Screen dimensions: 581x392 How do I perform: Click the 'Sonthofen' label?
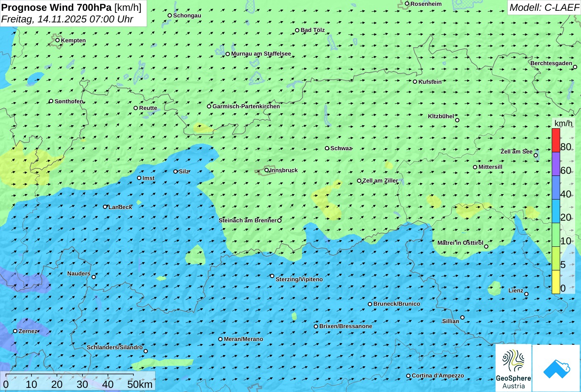click(69, 101)
